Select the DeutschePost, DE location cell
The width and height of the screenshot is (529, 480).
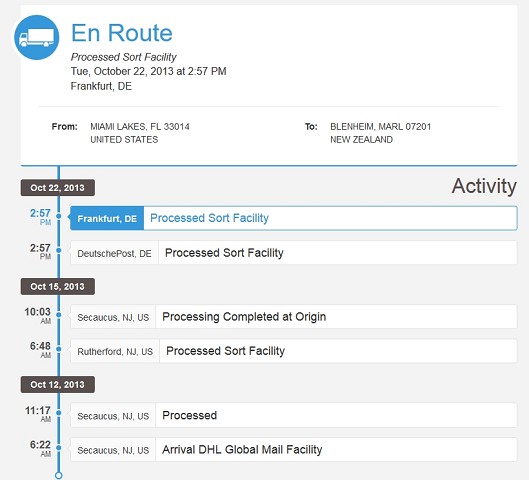coord(114,253)
